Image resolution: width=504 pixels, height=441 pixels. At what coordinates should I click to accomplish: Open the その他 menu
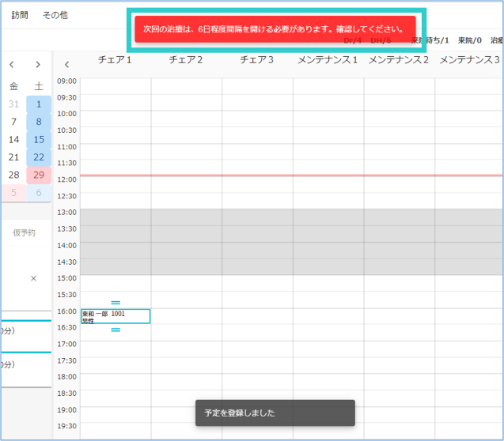(x=55, y=15)
